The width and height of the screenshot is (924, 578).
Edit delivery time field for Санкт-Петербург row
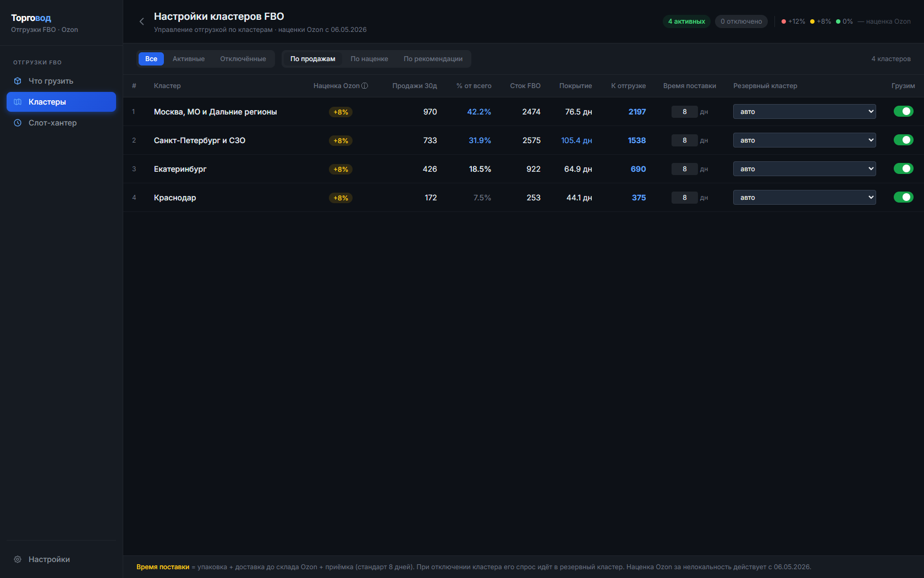685,140
